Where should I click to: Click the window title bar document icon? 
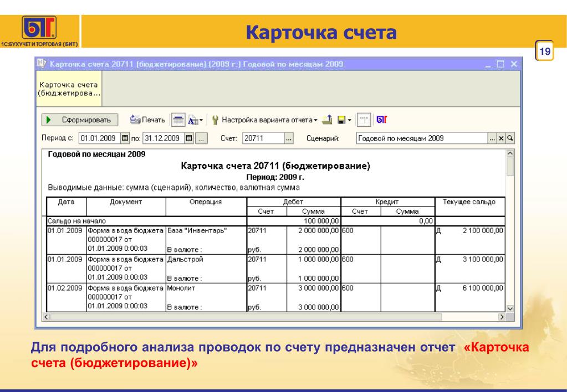point(42,64)
